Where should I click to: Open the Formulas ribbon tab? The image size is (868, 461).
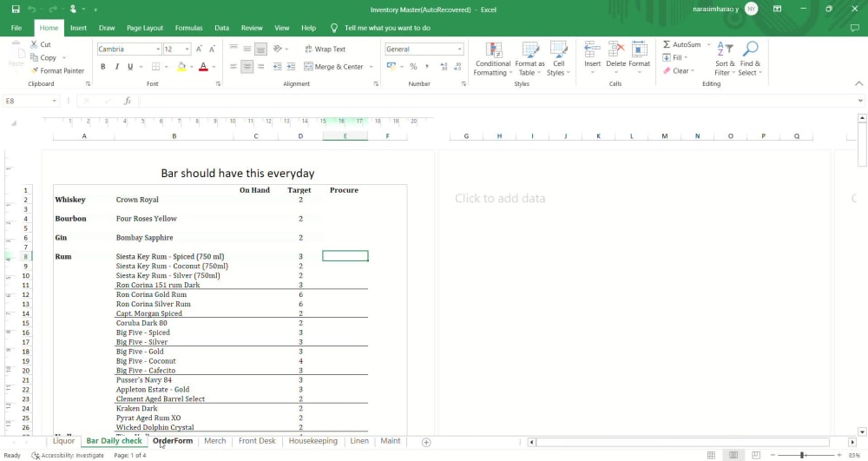(x=188, y=28)
